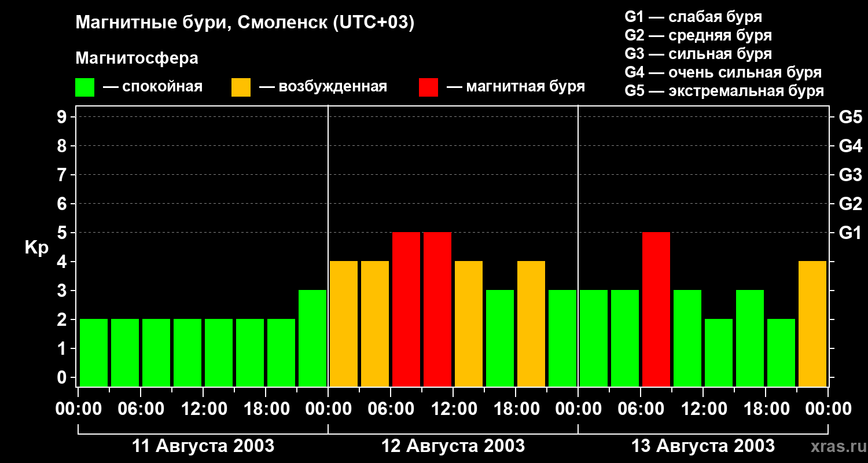This screenshot has width=868, height=463.
Task: Click the '— возбужденная' legend label
Action: point(323,87)
